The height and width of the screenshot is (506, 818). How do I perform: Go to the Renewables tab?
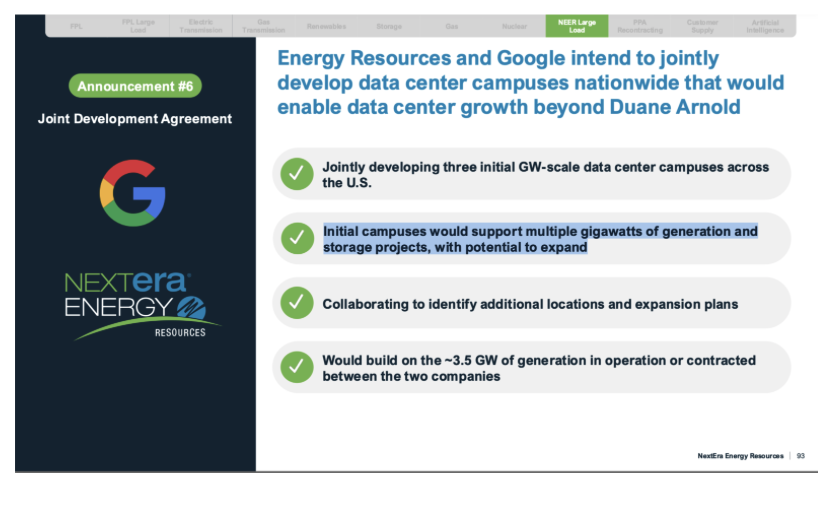326,26
